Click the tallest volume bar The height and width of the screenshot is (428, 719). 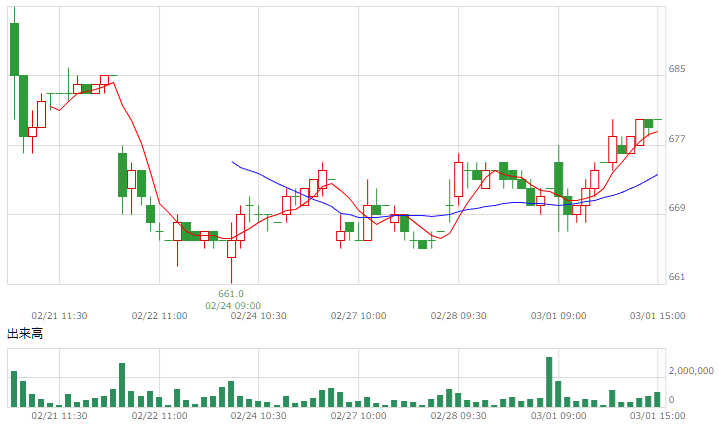pos(549,382)
